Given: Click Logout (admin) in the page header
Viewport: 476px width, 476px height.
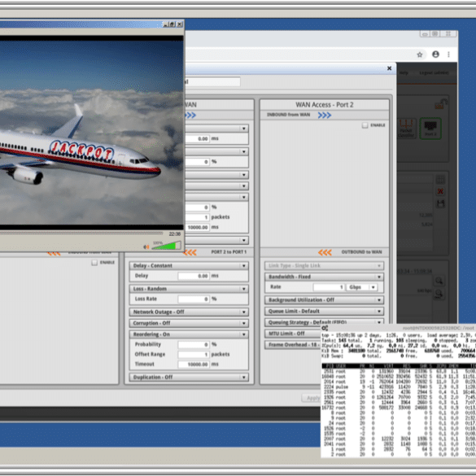Looking at the screenshot, I should click(434, 73).
